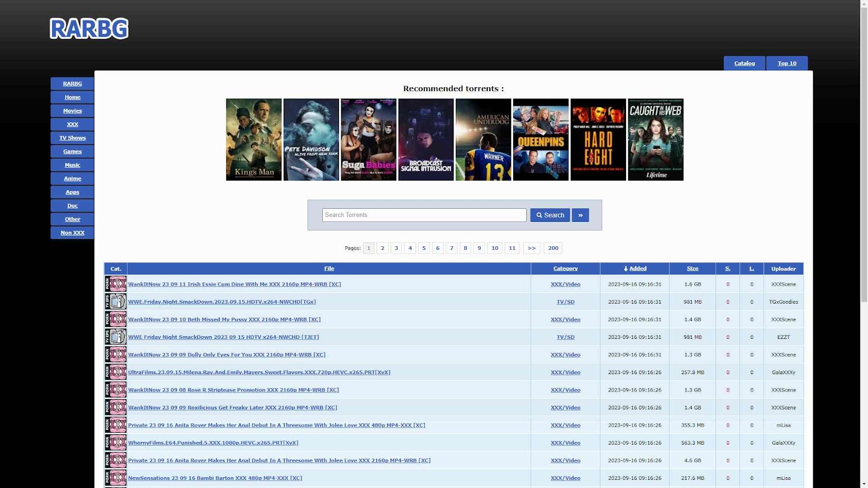Jump to page 7
868x488 pixels.
pos(451,248)
